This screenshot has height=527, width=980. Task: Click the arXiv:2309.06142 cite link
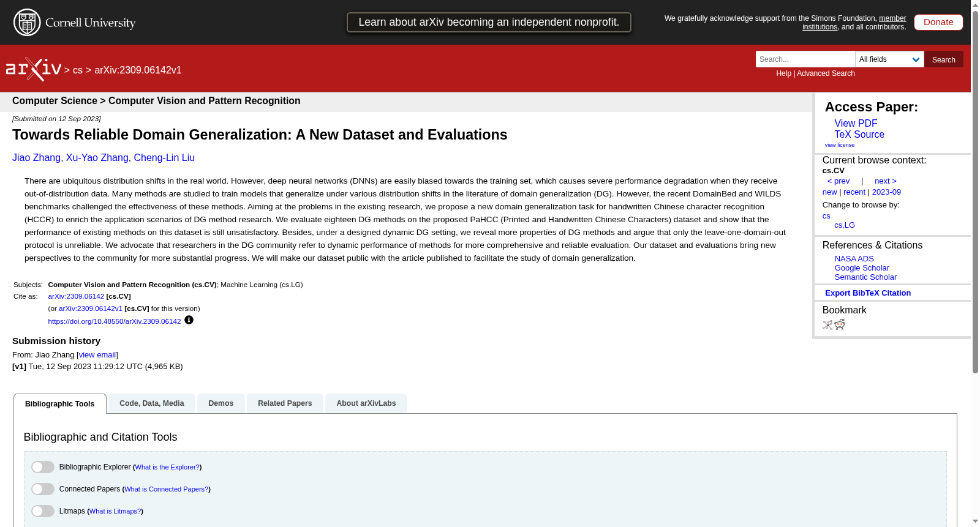point(76,296)
